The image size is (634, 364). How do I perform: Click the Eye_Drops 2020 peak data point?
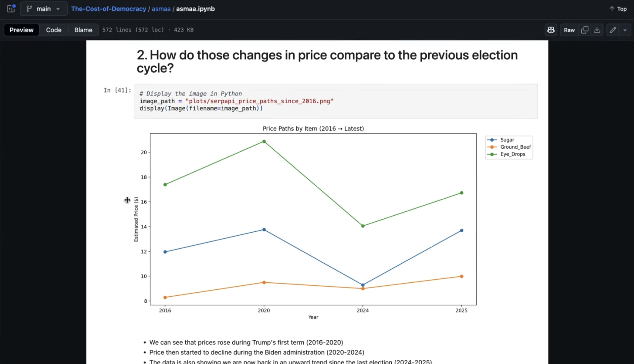tap(264, 141)
